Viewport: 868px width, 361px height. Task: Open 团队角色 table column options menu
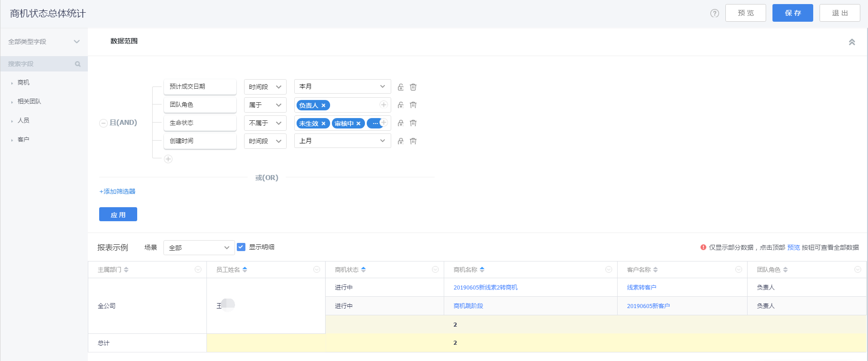858,269
